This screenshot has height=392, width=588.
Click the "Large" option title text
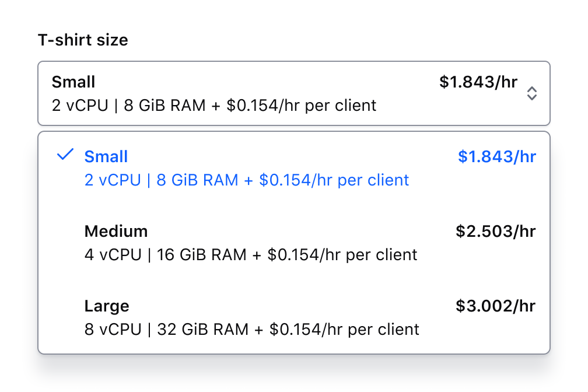[x=107, y=306]
